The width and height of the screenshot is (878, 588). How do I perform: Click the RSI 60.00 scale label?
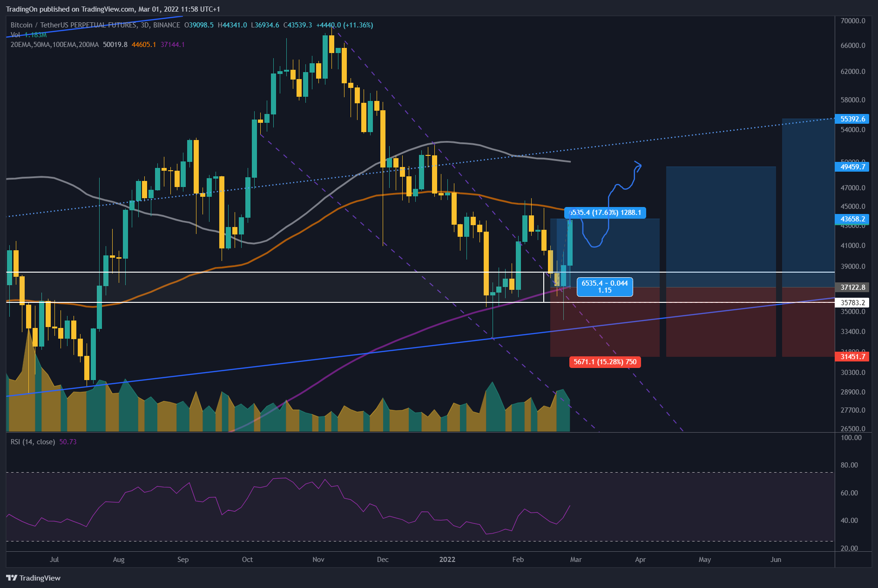(x=849, y=493)
